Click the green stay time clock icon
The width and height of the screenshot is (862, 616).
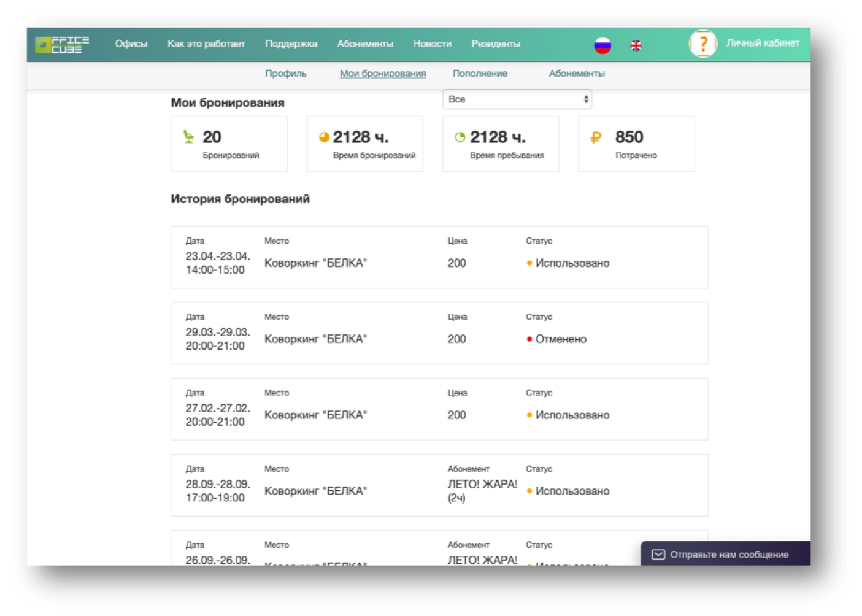[x=460, y=137]
